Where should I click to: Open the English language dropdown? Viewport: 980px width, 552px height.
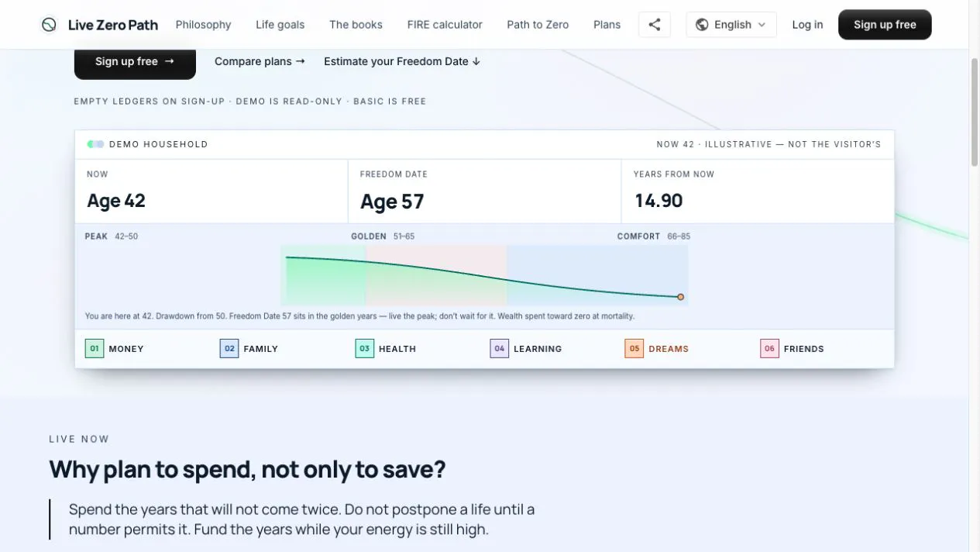click(x=731, y=25)
